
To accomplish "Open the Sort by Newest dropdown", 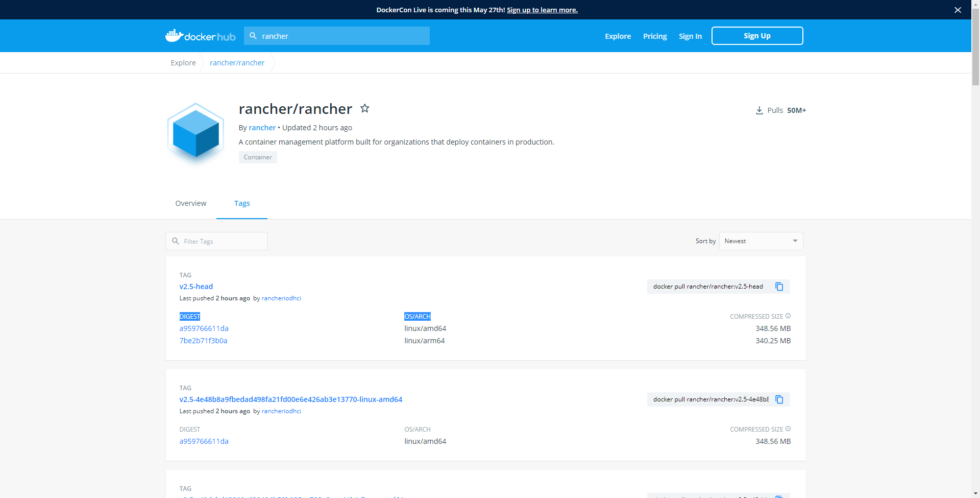I will (x=760, y=241).
